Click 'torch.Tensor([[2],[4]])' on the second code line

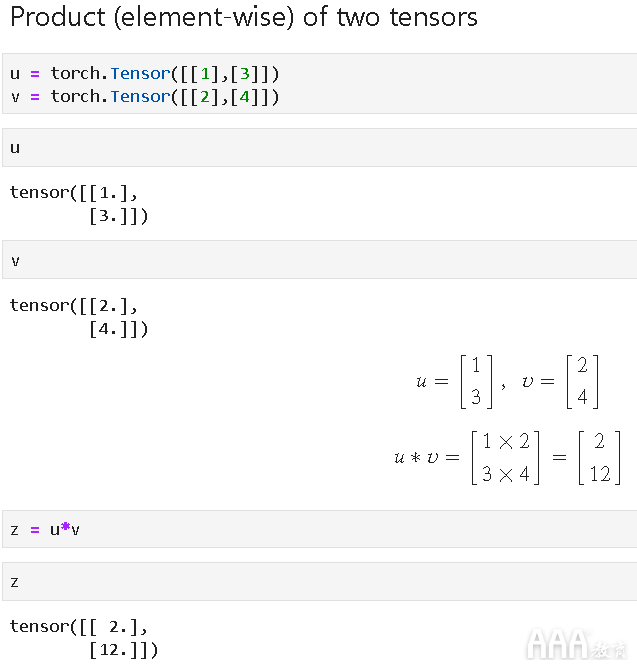click(x=165, y=96)
